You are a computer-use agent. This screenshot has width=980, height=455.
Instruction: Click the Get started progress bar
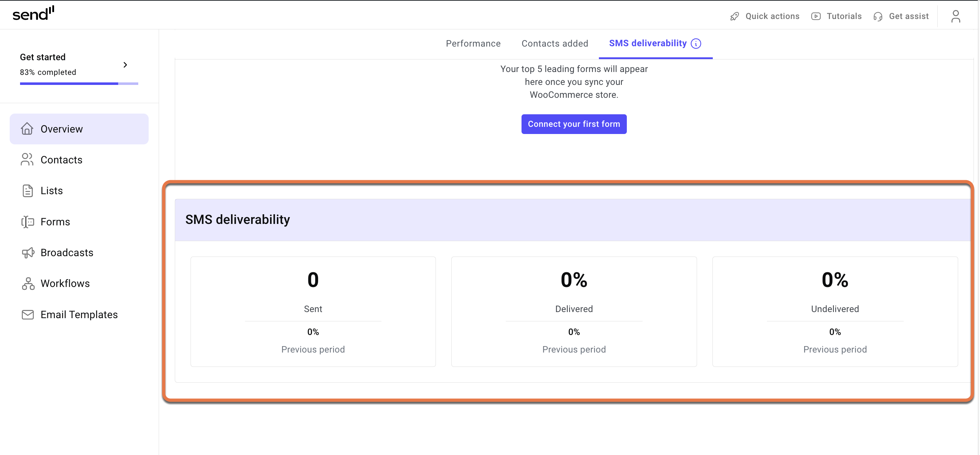click(x=79, y=83)
